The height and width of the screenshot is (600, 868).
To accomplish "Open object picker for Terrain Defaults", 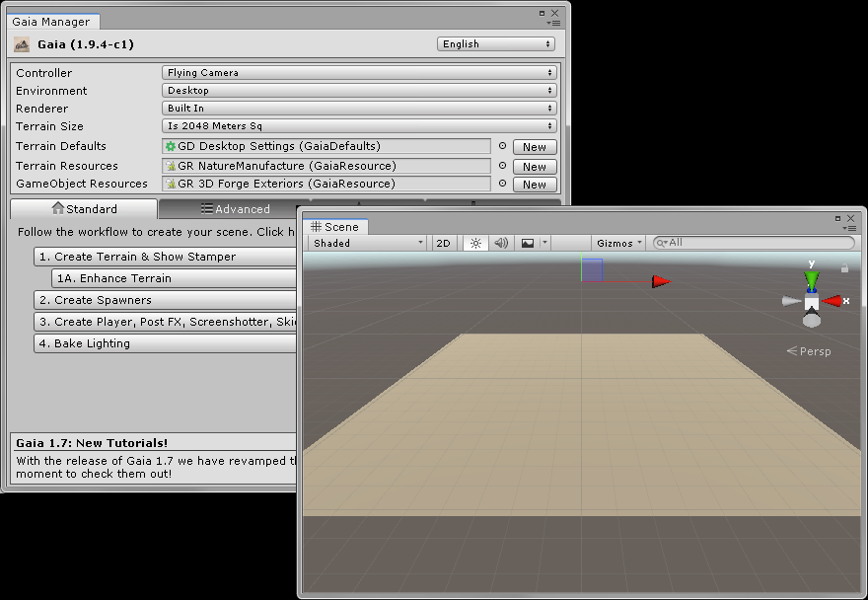I will (x=503, y=146).
